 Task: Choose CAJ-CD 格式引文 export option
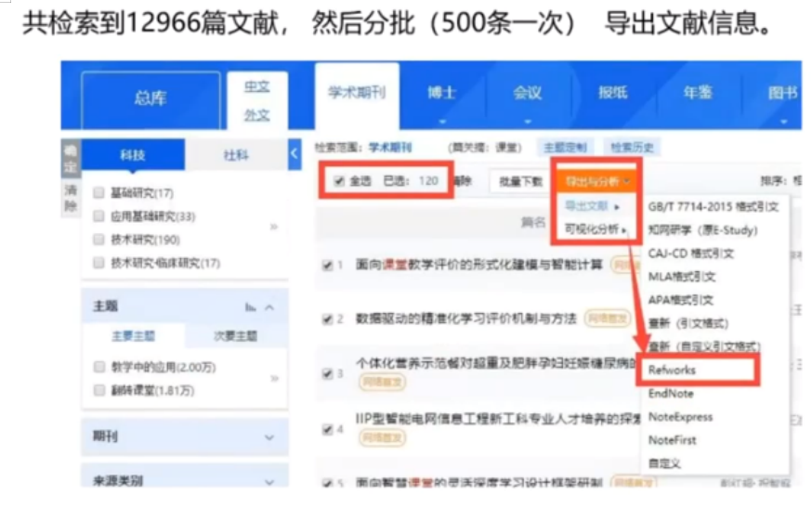pos(691,253)
